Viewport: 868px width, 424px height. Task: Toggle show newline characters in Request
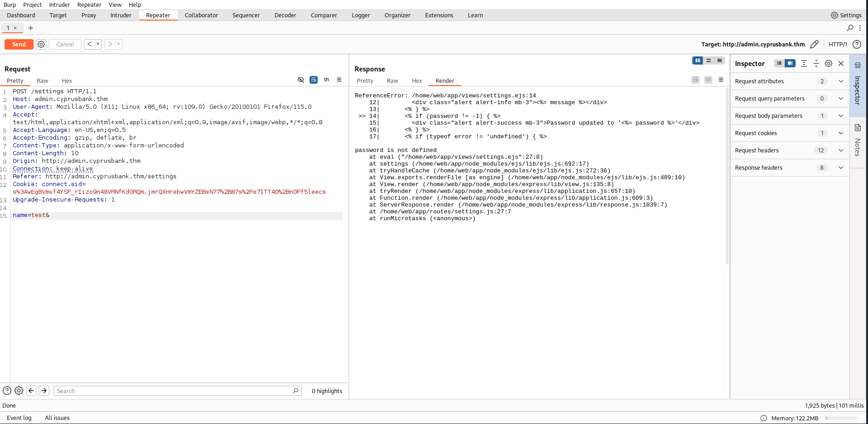click(x=326, y=80)
